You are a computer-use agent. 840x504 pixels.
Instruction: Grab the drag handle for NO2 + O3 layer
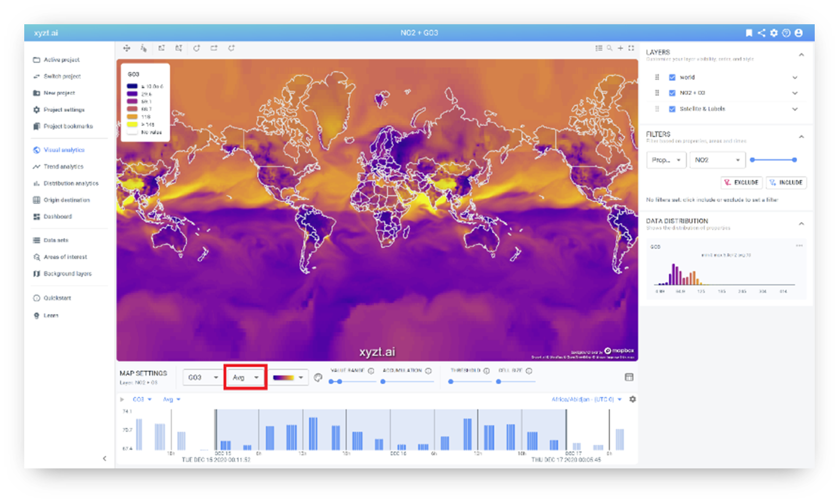657,93
